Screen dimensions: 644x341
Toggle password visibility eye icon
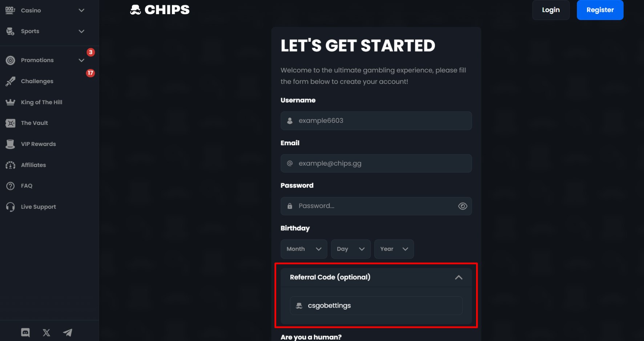coord(462,206)
